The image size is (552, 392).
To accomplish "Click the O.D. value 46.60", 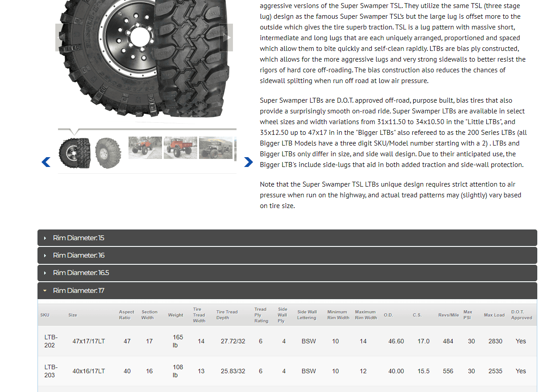I will pyautogui.click(x=396, y=341).
